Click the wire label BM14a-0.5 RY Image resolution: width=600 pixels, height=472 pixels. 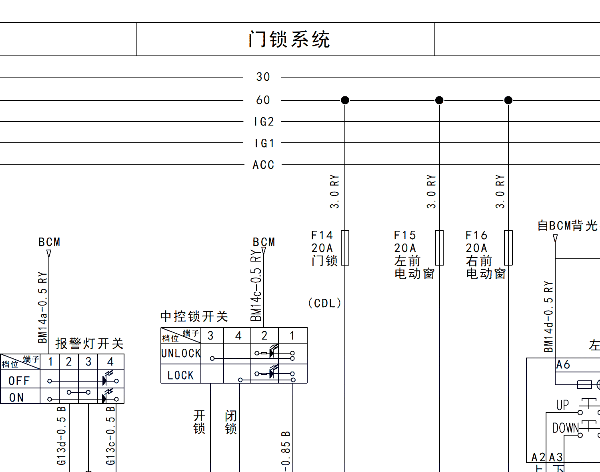click(x=42, y=307)
